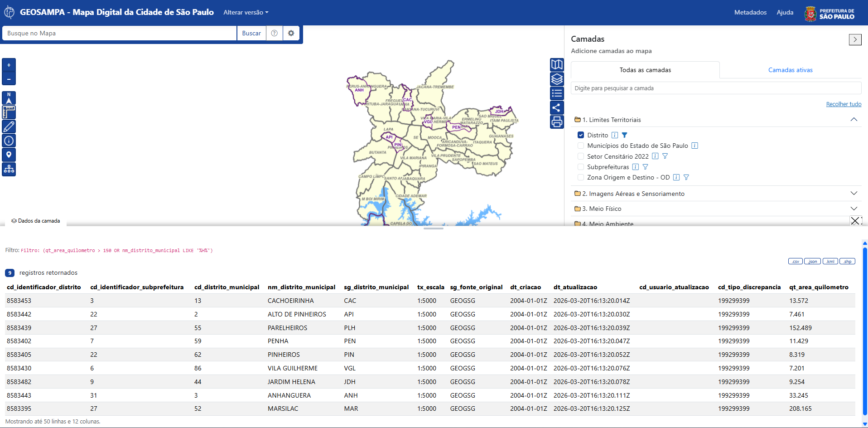Open search help question-mark icon

click(274, 33)
